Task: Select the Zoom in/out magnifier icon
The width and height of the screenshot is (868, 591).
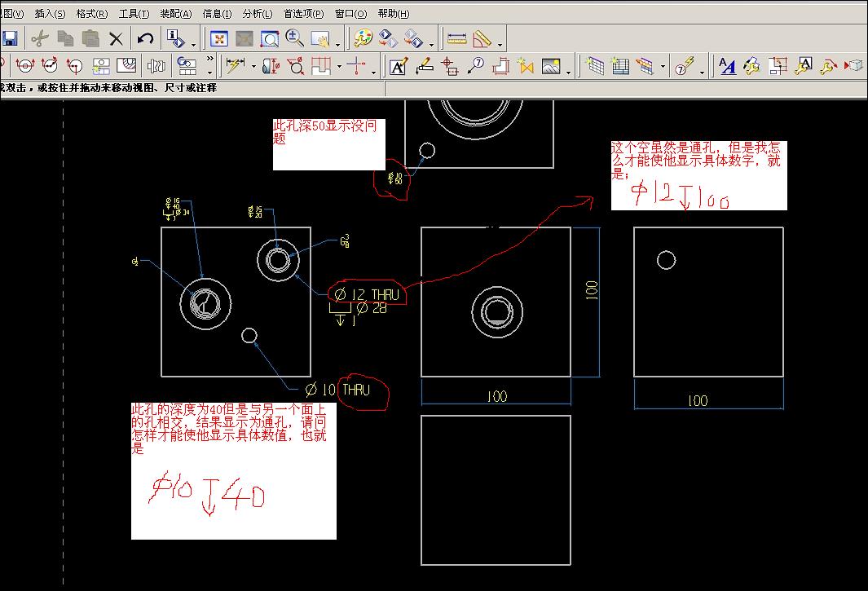Action: pos(294,39)
